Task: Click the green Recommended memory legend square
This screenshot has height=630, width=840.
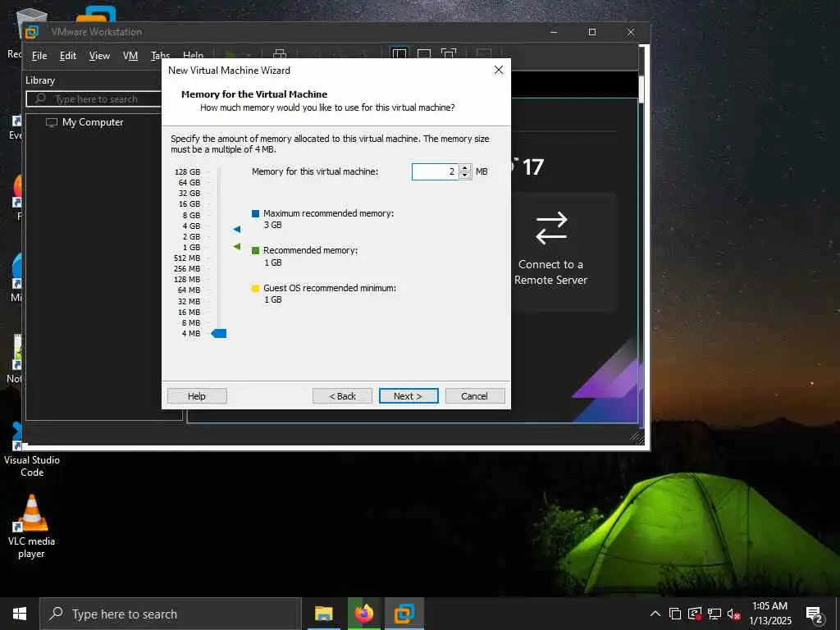Action: click(x=256, y=251)
